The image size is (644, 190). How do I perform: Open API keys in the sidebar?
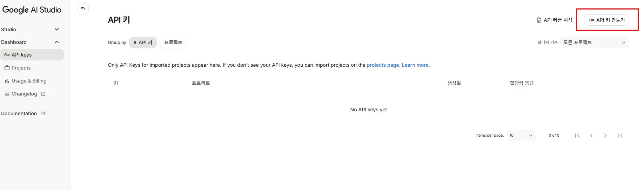(32, 55)
